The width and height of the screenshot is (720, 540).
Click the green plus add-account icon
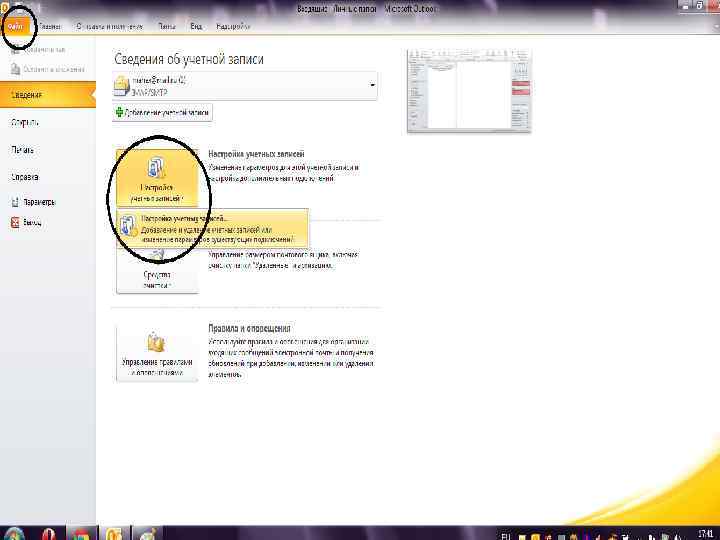pyautogui.click(x=119, y=112)
